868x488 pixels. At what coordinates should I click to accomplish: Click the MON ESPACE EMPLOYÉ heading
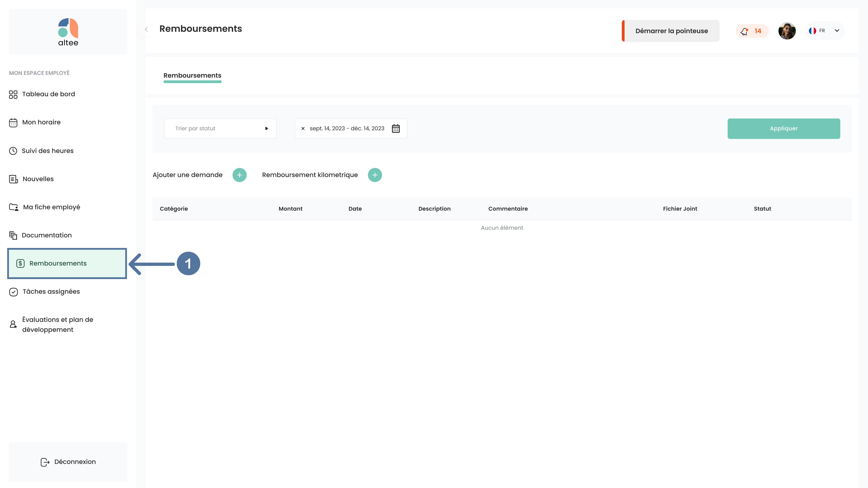click(x=39, y=73)
